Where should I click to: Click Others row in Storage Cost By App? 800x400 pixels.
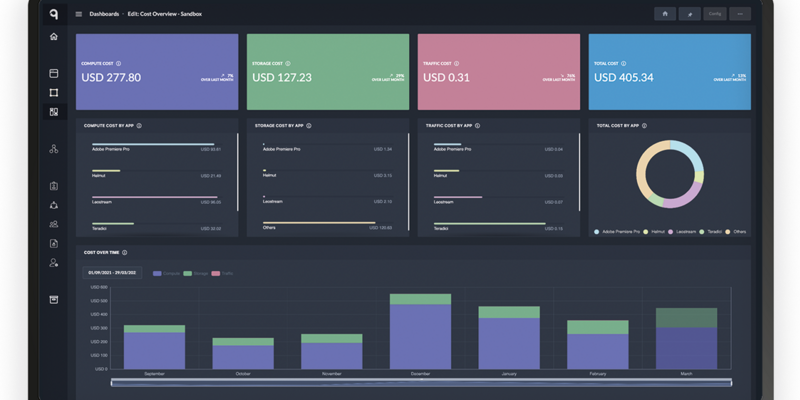point(327,225)
